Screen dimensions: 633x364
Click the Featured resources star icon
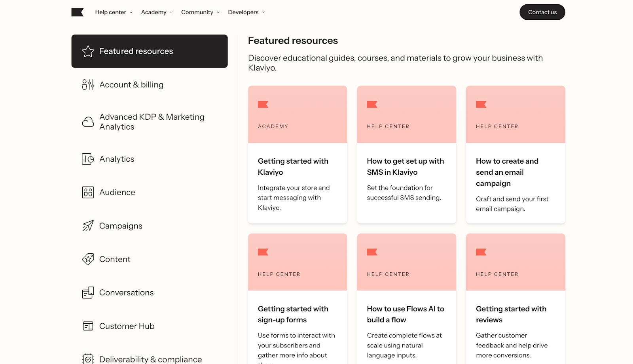[x=88, y=51]
